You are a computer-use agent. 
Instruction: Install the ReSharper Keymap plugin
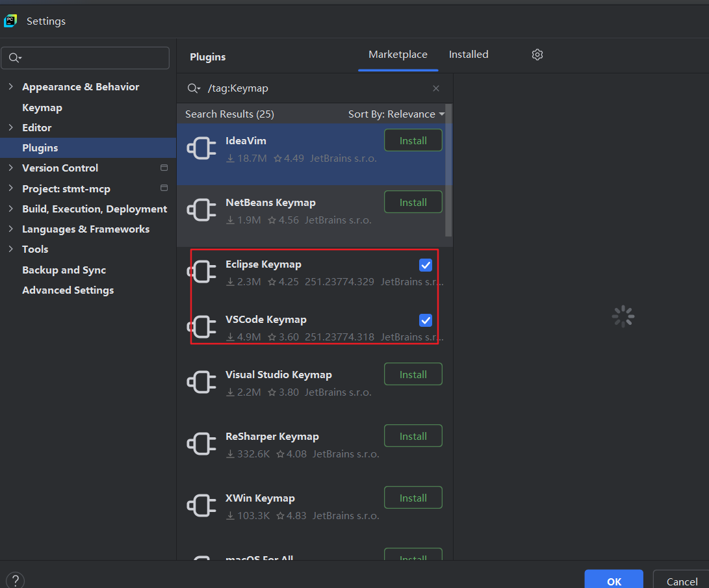413,436
